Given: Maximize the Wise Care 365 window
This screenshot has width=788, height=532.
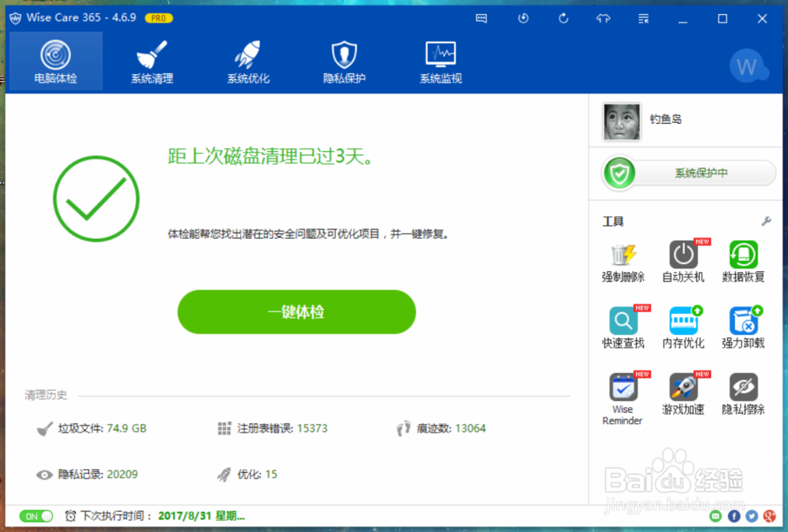Looking at the screenshot, I should coord(723,19).
